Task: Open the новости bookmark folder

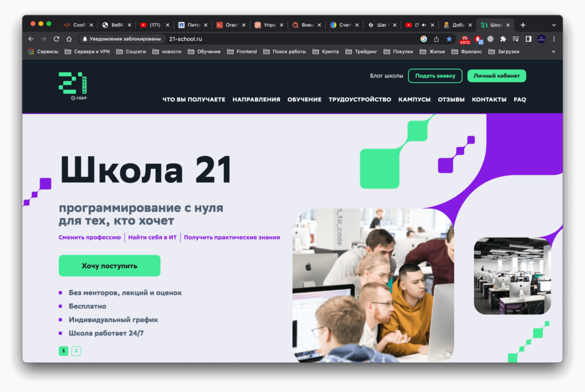Action: point(167,52)
